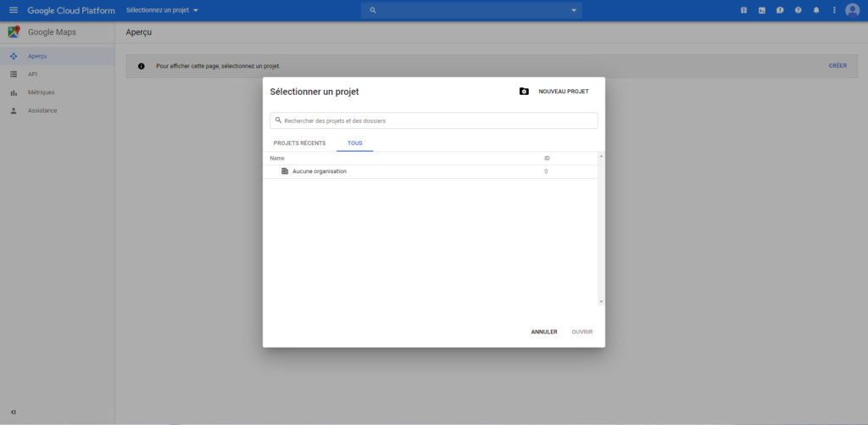Click the 'Rechercher des projets et des dossiers' field
The image size is (868, 425).
click(434, 120)
